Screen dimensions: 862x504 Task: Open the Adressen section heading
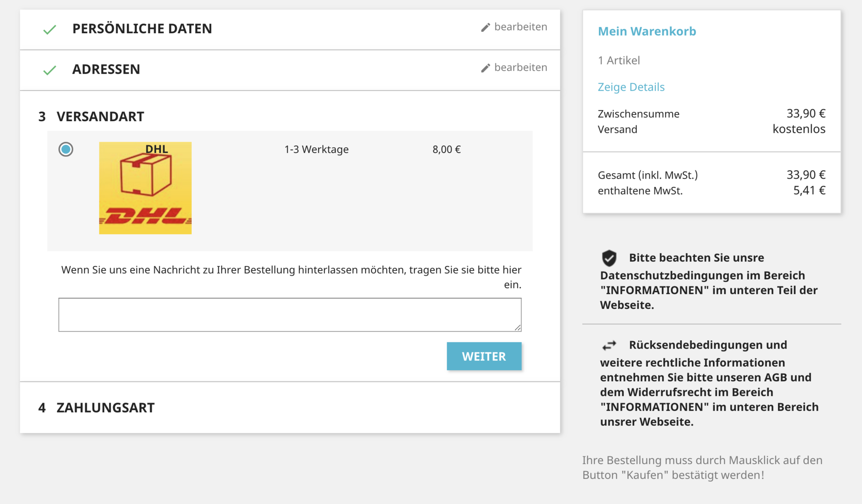pos(106,69)
